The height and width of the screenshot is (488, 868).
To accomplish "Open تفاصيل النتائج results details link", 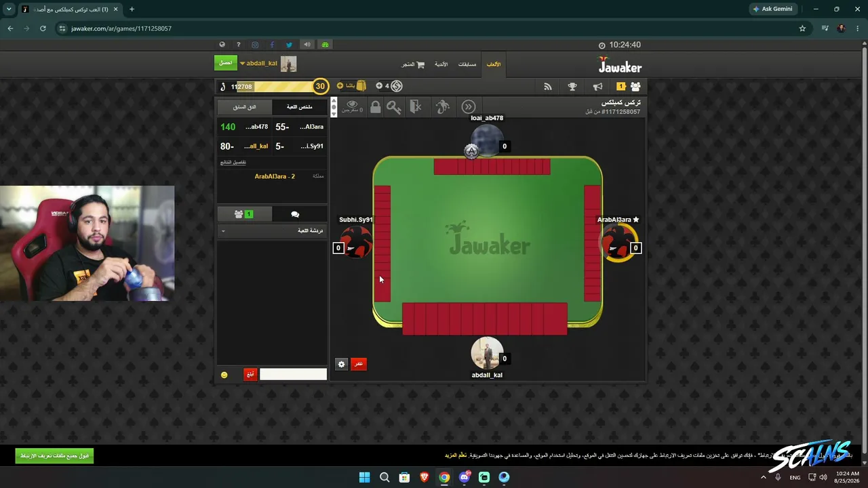I will click(x=233, y=162).
